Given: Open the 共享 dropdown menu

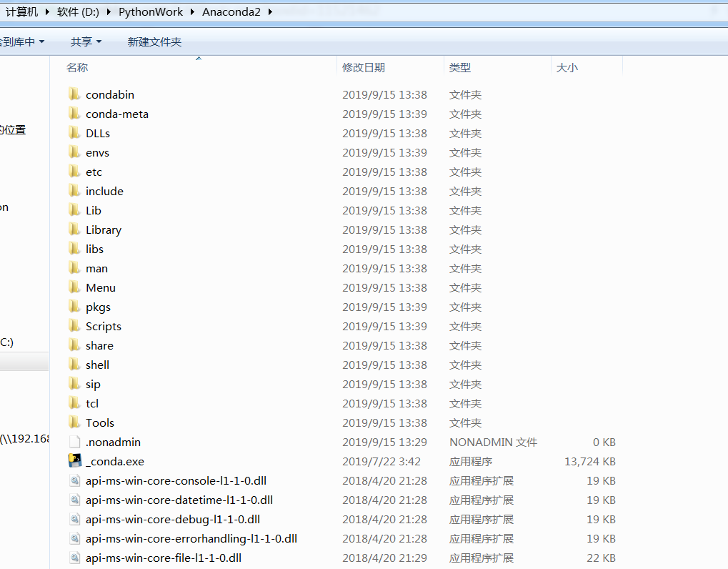Looking at the screenshot, I should coord(86,41).
